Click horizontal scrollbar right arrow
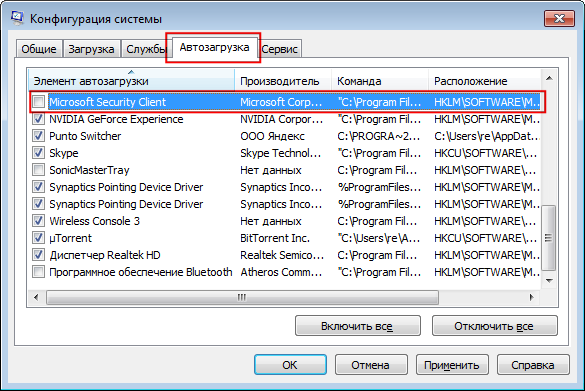This screenshot has height=391, width=585. (532, 297)
